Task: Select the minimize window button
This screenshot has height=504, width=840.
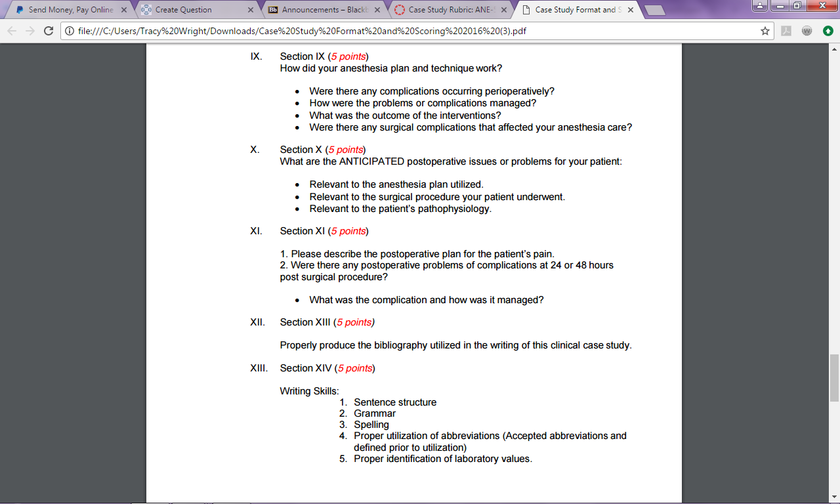Action: [780, 6]
